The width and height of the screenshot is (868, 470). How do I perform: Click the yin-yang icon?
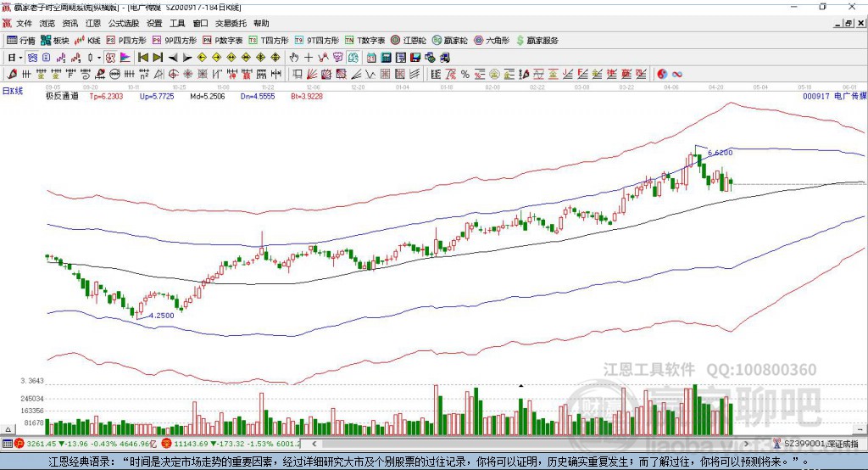[x=662, y=74]
